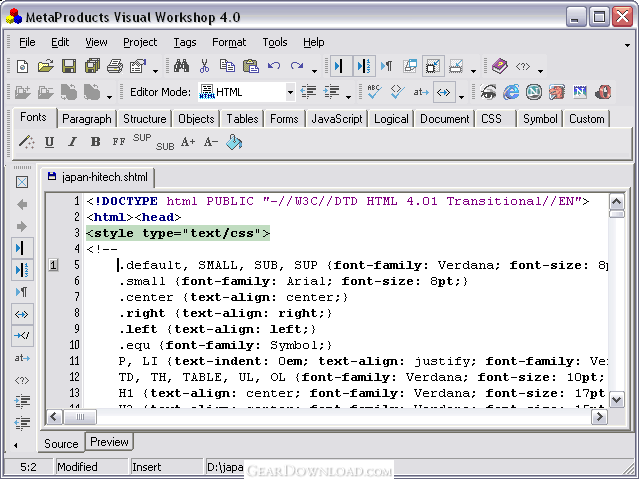Click the close document X icon in sidebar
This screenshot has width=639, height=479.
(22, 182)
